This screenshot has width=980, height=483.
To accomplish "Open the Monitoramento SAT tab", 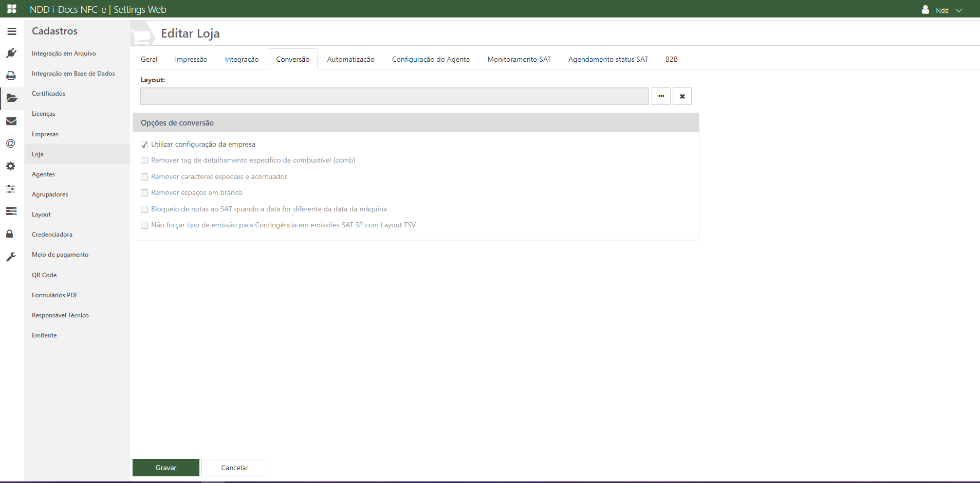I will pyautogui.click(x=519, y=59).
